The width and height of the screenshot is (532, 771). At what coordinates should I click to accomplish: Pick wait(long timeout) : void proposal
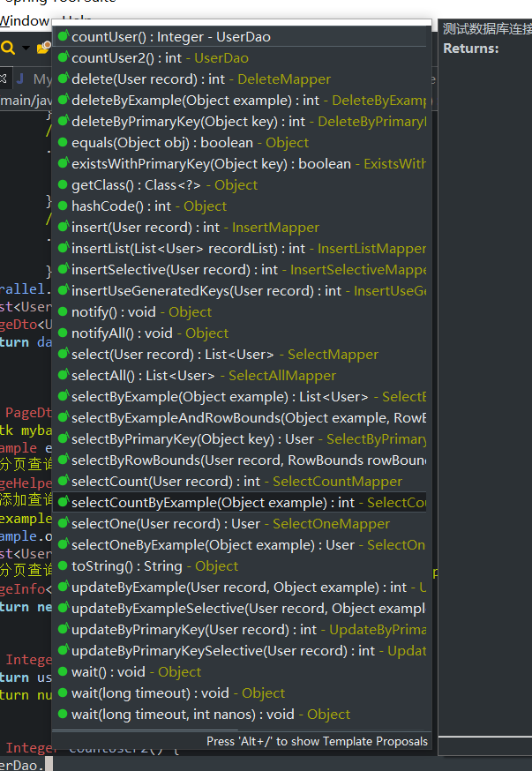point(239,692)
